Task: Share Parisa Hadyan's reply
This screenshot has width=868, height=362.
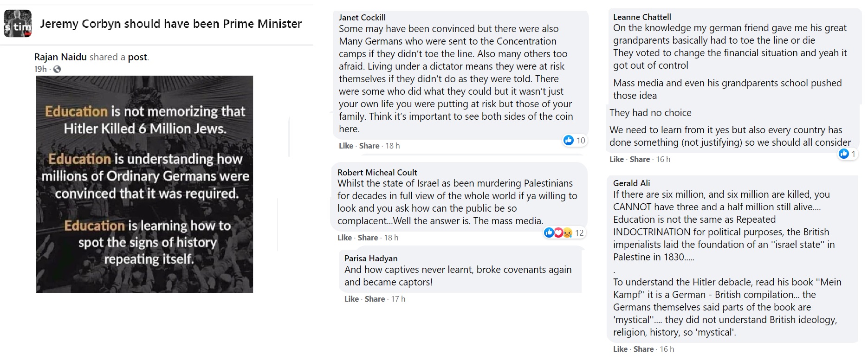Action: 375,299
